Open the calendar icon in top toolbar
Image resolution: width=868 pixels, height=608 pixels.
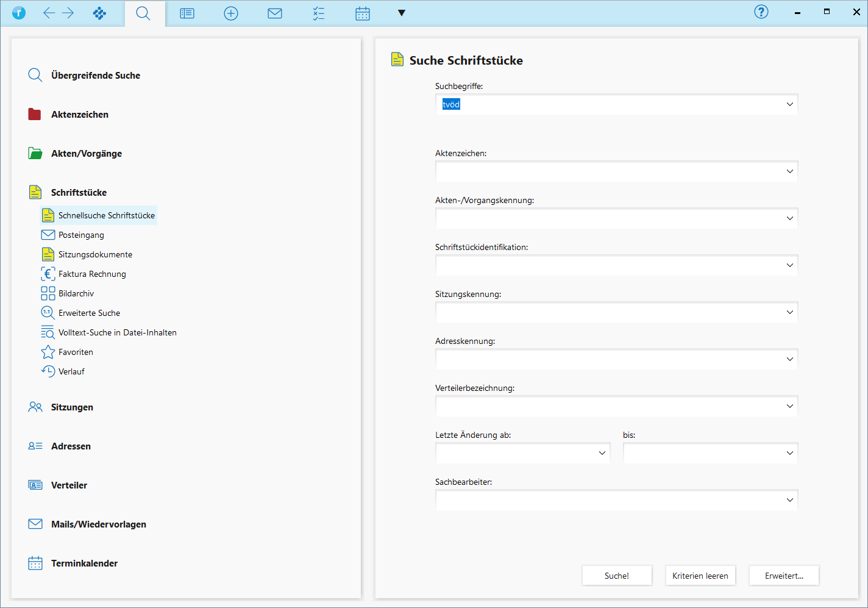[363, 13]
